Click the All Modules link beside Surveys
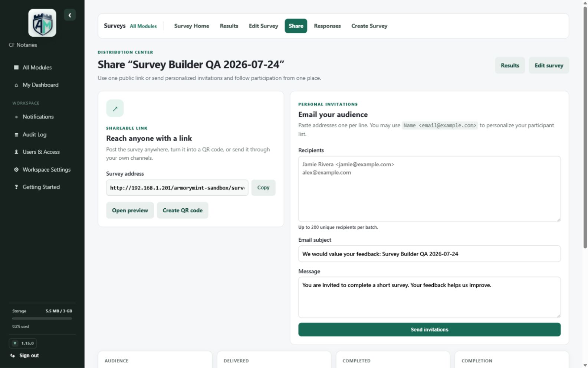Image resolution: width=588 pixels, height=368 pixels. pos(143,26)
